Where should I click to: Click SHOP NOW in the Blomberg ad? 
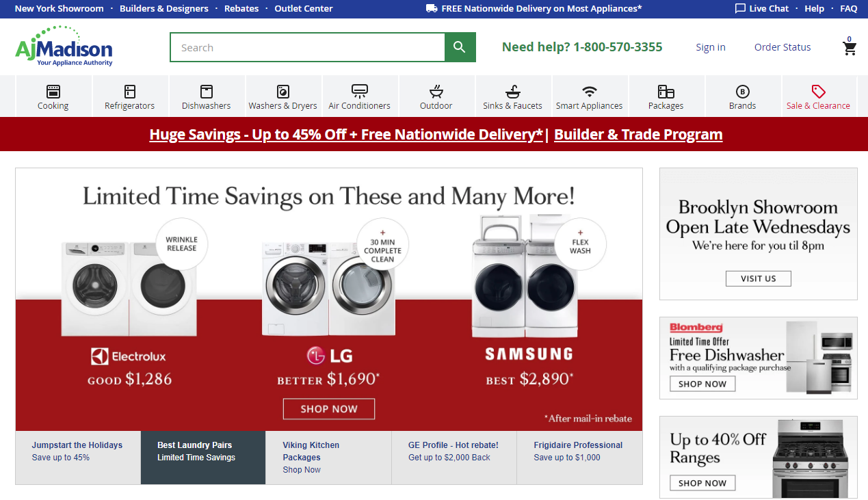tap(702, 384)
